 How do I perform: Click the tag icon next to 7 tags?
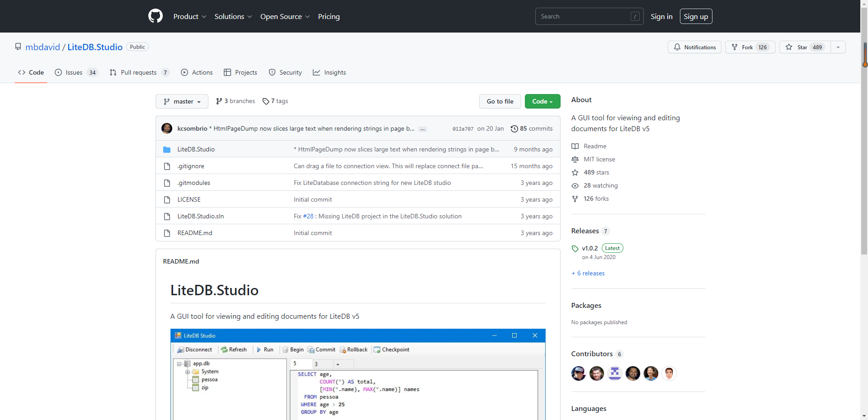[266, 101]
